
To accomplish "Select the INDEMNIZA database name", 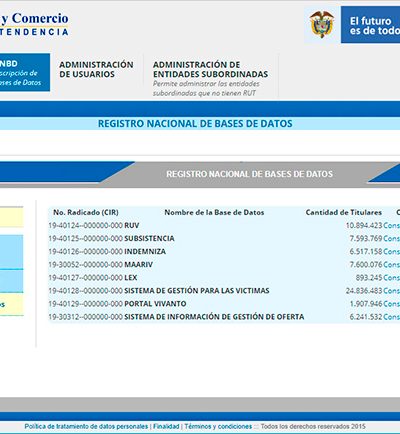I will [145, 251].
